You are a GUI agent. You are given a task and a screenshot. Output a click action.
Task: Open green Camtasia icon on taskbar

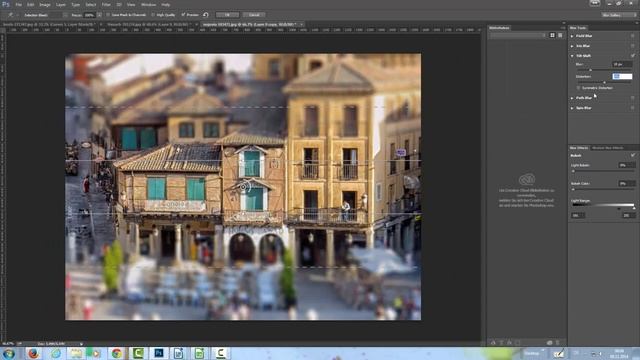tap(138, 353)
